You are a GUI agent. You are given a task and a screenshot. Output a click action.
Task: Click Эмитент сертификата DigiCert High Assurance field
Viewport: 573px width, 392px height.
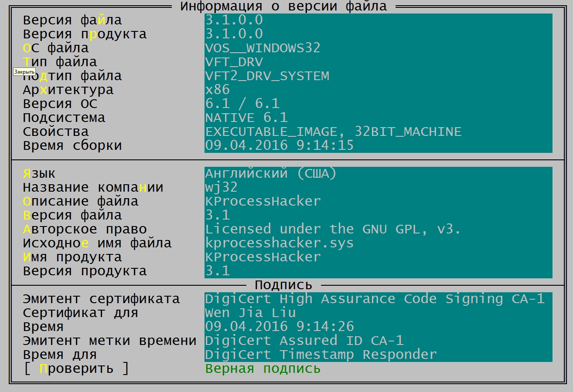tap(379, 299)
